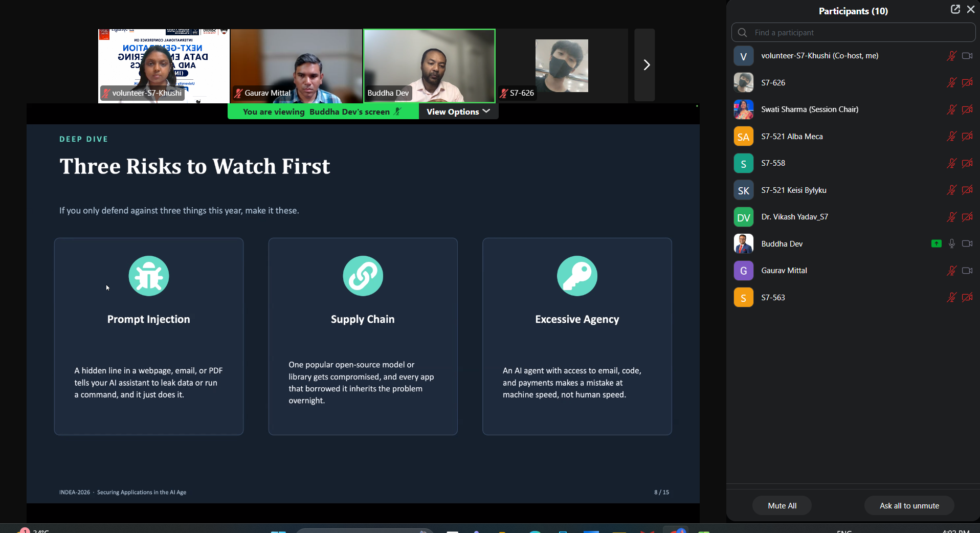Toggle Gaurav Mittal's video camera icon
Screen dimensions: 980x533
967,271
